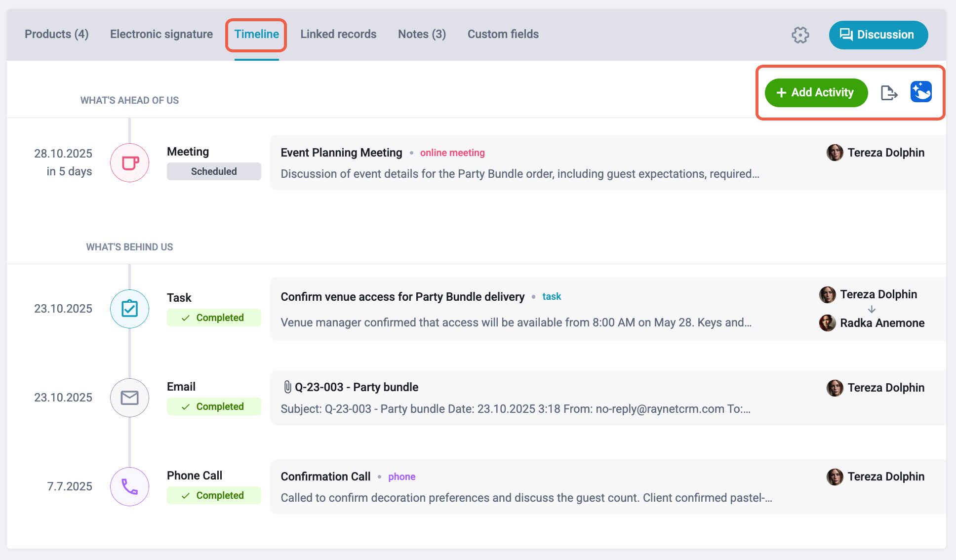Click the paperclip attachment icon on Q-23-003

(x=287, y=387)
